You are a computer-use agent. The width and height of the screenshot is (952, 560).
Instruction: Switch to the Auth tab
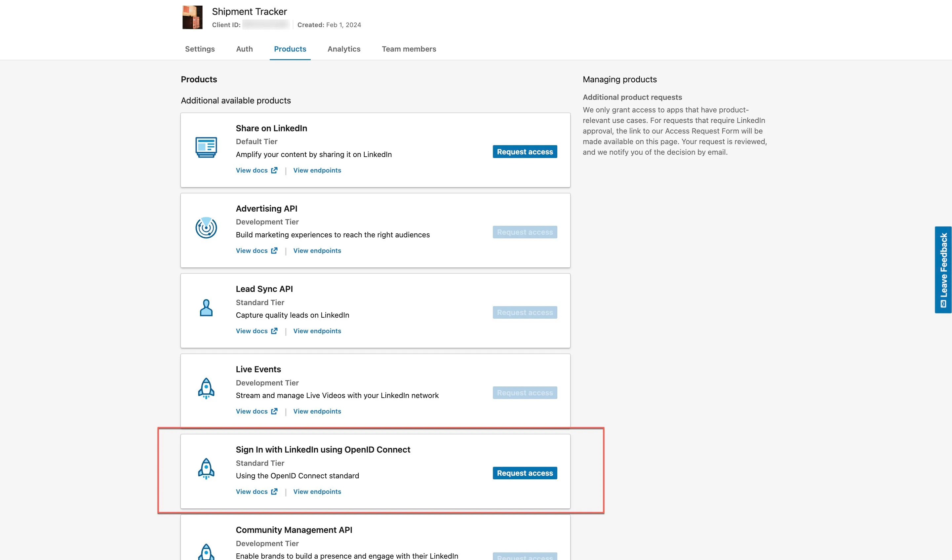point(244,49)
